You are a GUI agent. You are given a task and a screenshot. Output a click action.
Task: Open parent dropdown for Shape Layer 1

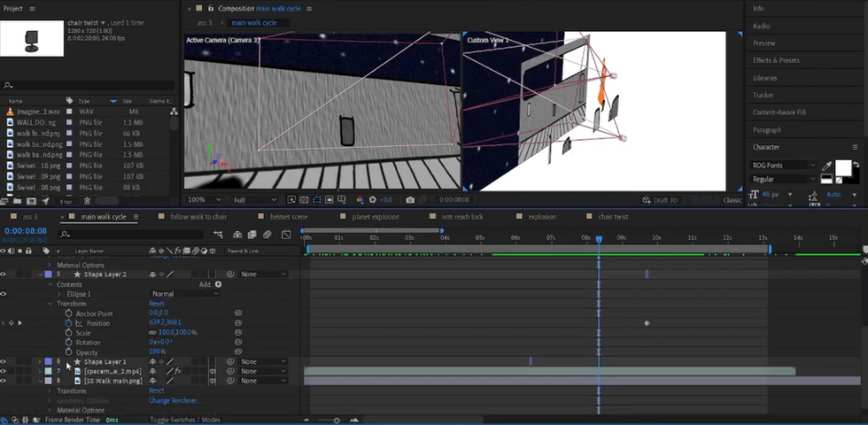264,361
